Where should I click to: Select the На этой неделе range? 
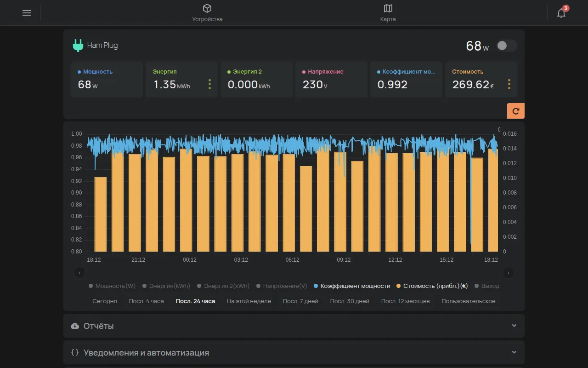click(249, 301)
